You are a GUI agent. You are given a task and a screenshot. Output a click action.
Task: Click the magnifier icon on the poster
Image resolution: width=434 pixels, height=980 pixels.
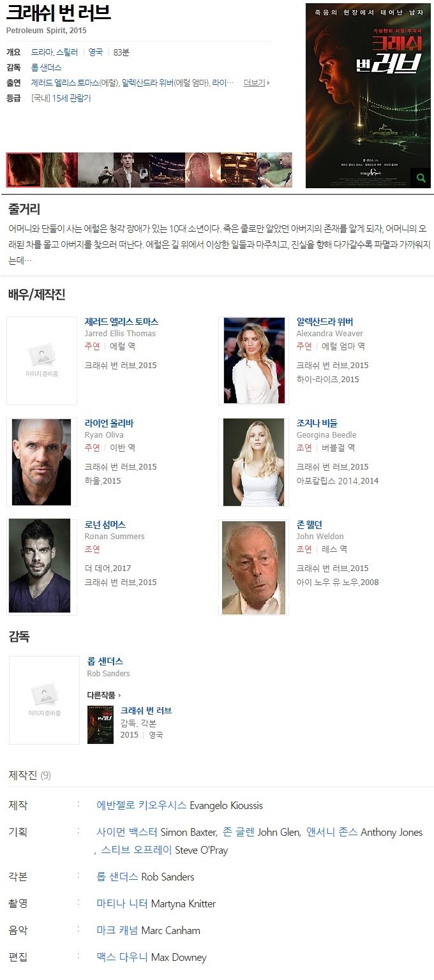point(421,178)
